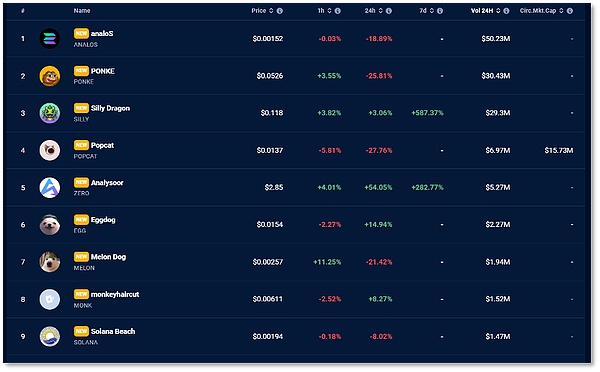Click the Solana Beach token logo
Screen dimensions: 600x372
click(x=50, y=336)
